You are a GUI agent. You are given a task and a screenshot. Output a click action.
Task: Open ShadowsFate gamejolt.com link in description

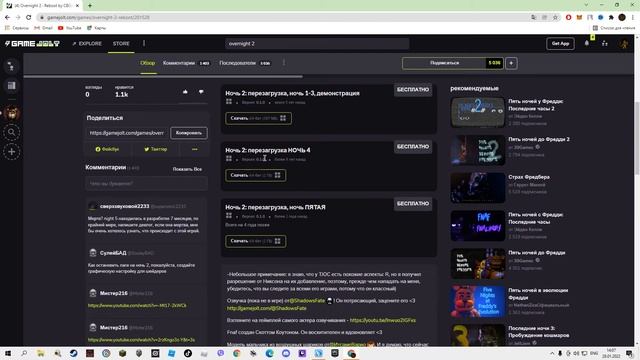tap(267, 309)
